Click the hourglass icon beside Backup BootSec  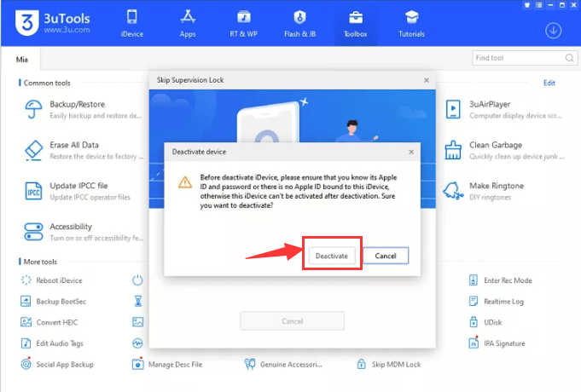tap(138, 302)
